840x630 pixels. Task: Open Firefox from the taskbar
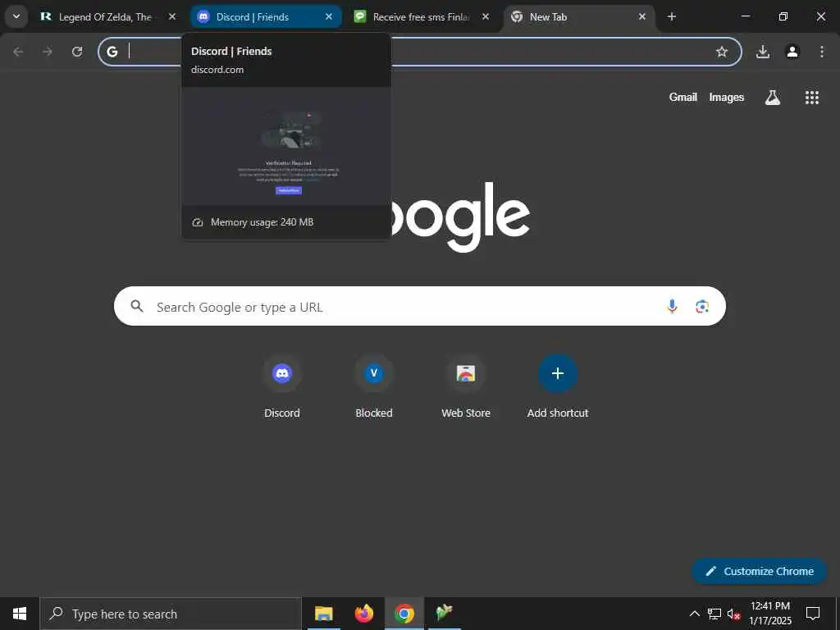[x=364, y=614]
